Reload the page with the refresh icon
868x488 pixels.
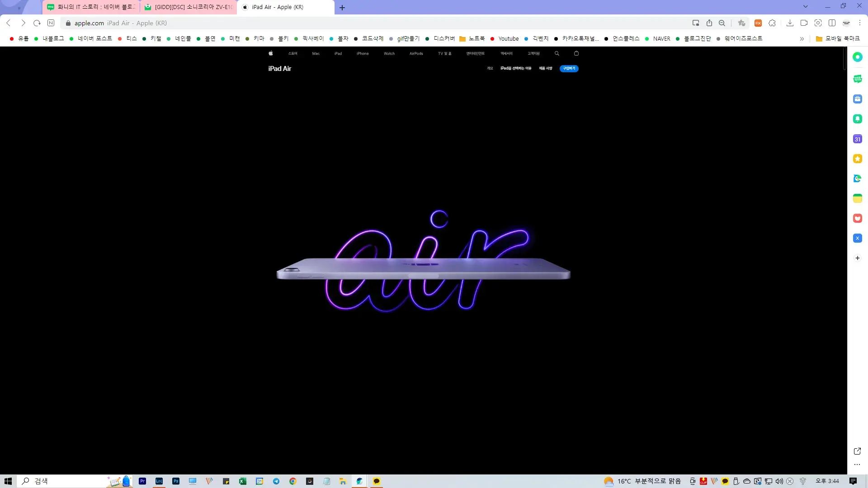coord(37,23)
